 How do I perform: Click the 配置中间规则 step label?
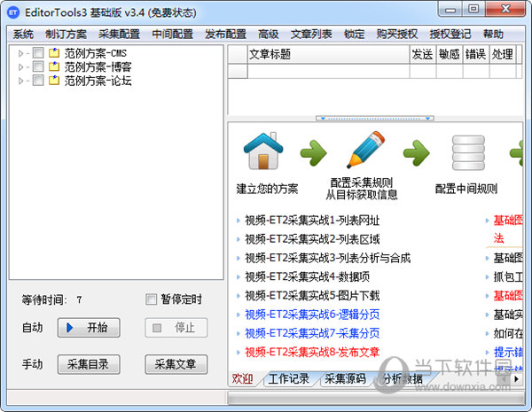pyautogui.click(x=466, y=189)
